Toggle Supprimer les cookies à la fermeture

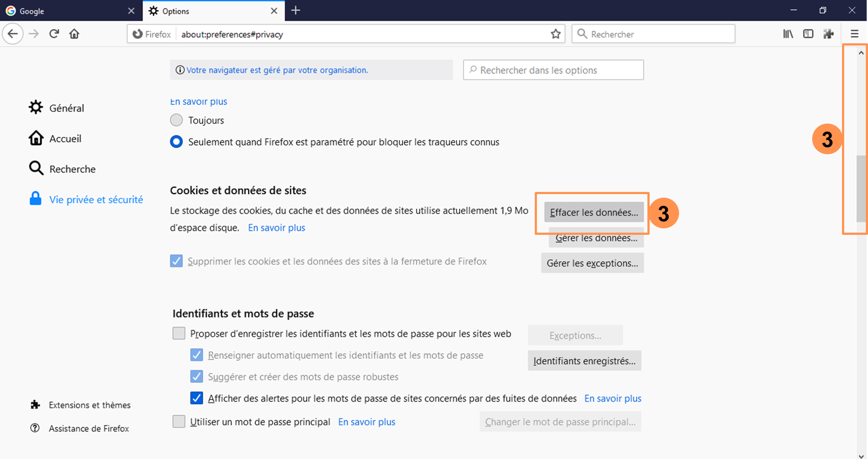tap(176, 261)
